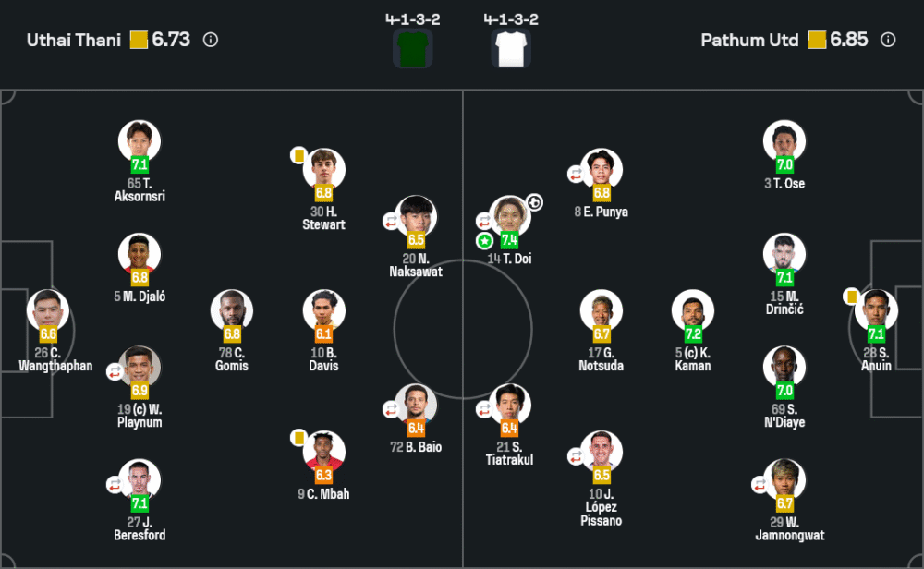Click substitution icon next to J. López Pissano

[x=577, y=456]
